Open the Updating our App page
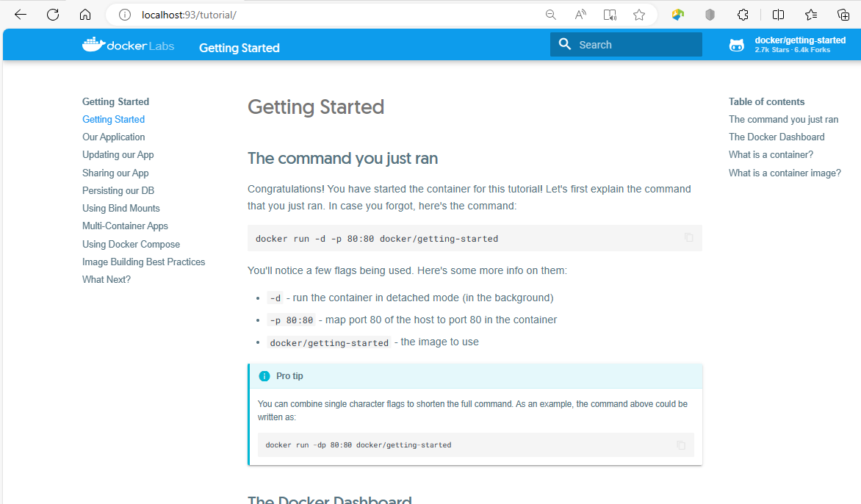 (x=118, y=155)
